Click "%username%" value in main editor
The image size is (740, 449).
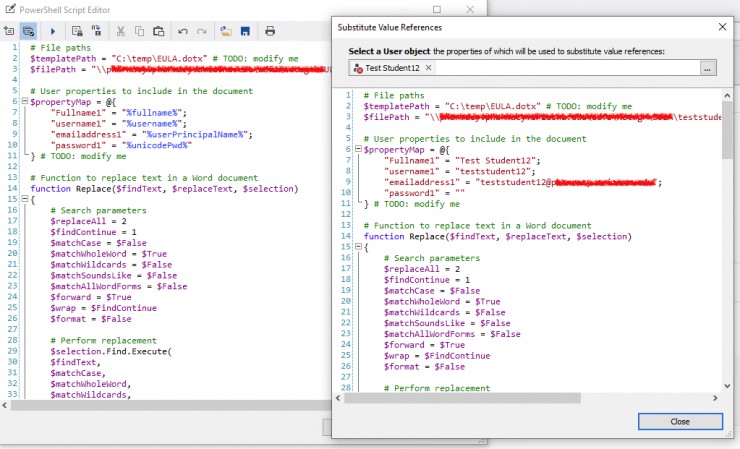pyautogui.click(x=151, y=124)
